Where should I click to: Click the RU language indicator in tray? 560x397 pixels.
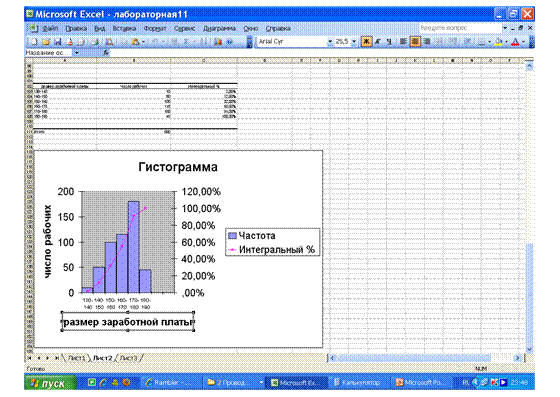click(x=465, y=383)
